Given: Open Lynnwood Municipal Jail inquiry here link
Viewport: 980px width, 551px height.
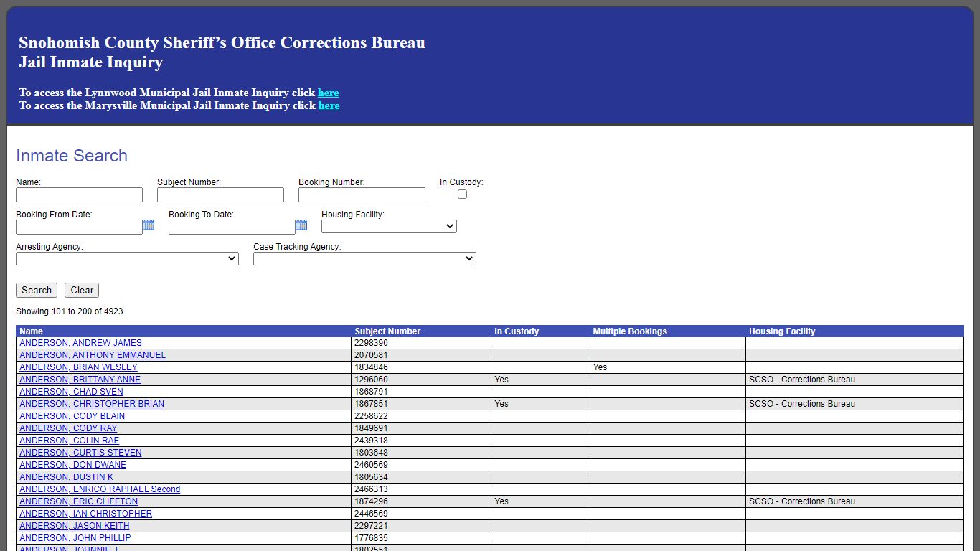Looking at the screenshot, I should (x=329, y=93).
